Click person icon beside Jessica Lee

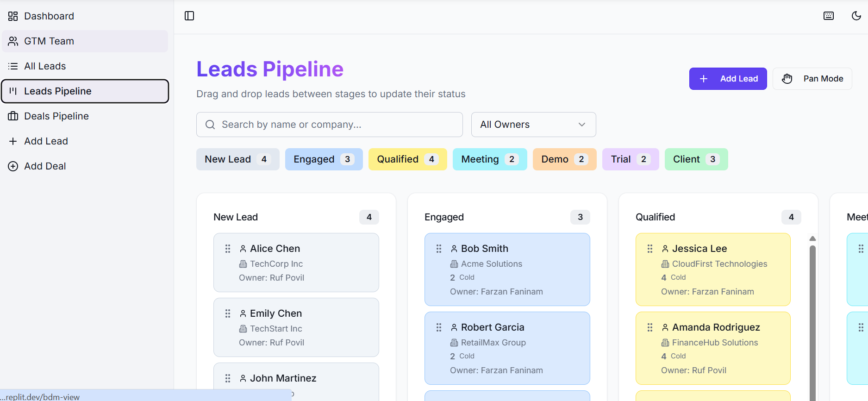pos(665,249)
